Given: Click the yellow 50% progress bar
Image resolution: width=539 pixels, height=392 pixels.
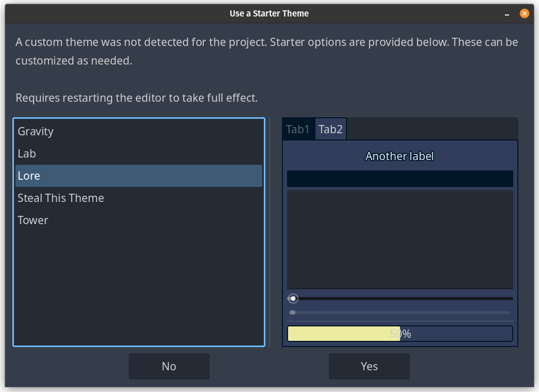Looking at the screenshot, I should [400, 334].
